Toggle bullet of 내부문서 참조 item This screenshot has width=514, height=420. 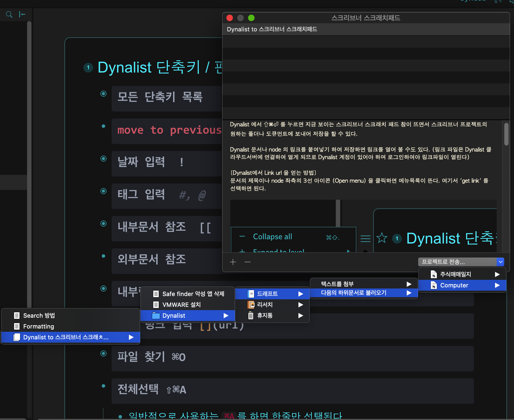point(103,224)
